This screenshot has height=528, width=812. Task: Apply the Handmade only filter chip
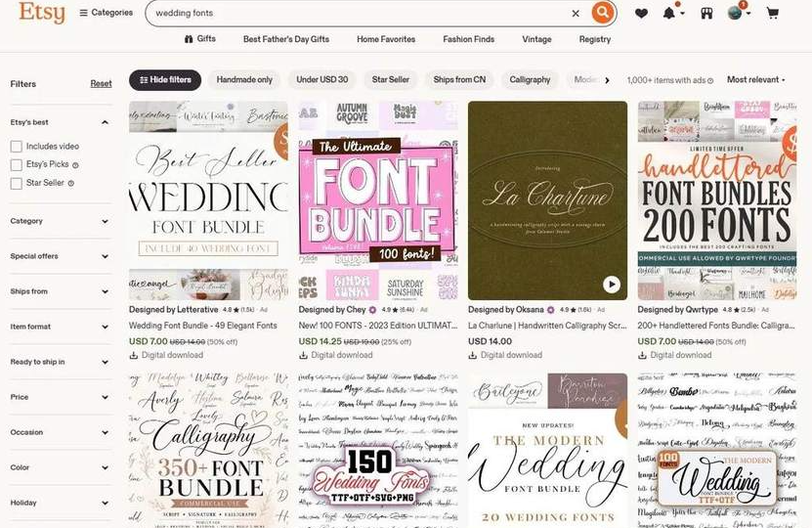point(244,80)
